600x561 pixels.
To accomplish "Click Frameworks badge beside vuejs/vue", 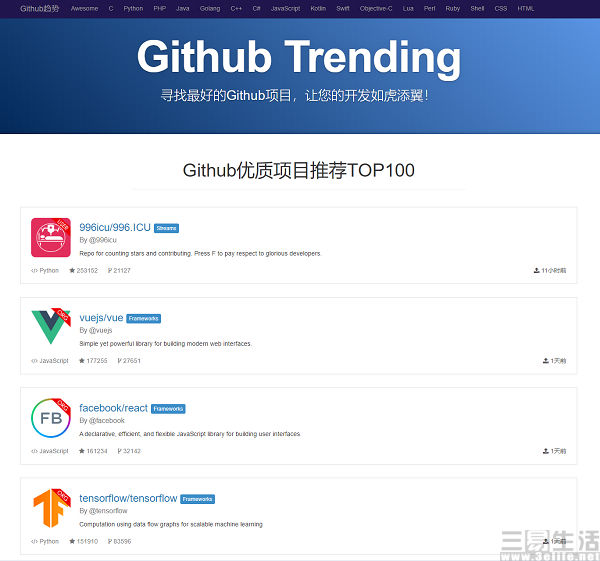I will click(143, 318).
